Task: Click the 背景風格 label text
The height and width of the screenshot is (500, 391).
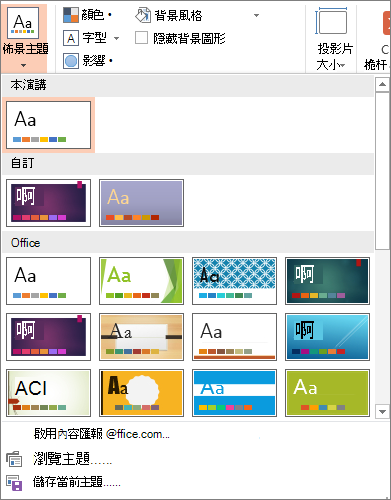Action: pyautogui.click(x=178, y=15)
